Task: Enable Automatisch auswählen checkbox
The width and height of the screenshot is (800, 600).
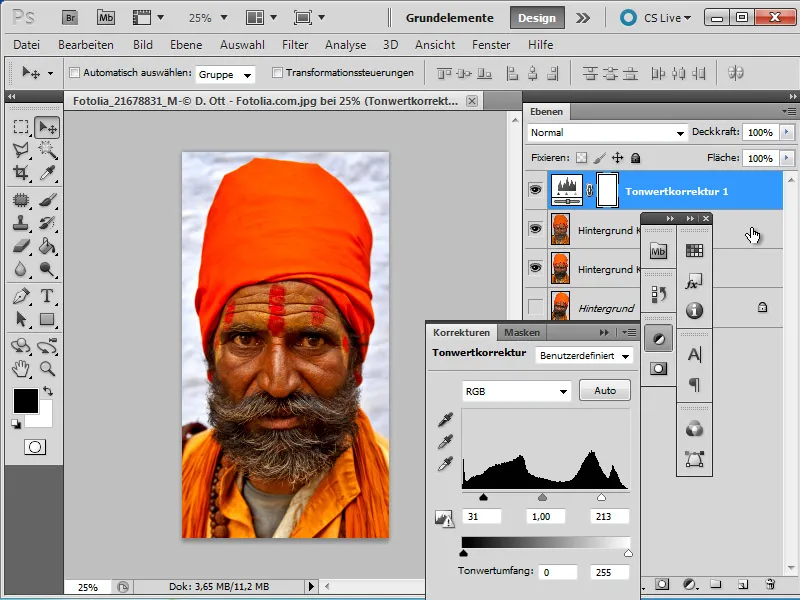Action: point(74,72)
